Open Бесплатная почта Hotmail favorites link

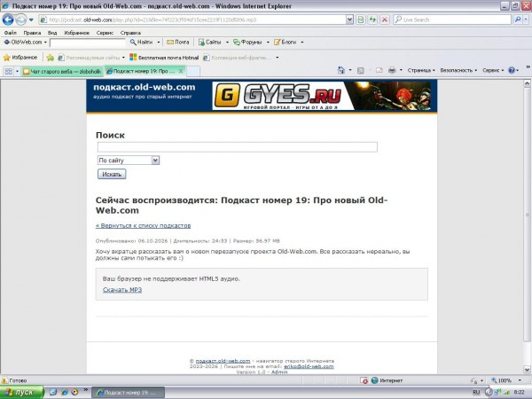click(x=164, y=58)
